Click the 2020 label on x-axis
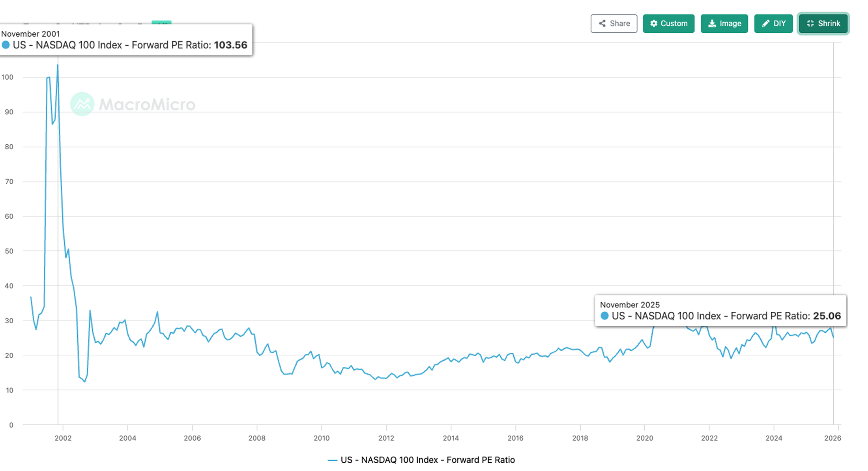Viewport: 868px width, 471px height. [645, 438]
